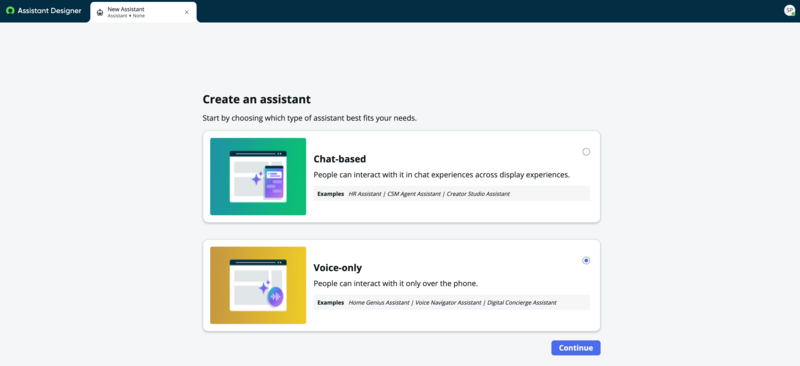Click the Assistant Designer logo icon
800x366 pixels.
[x=10, y=11]
